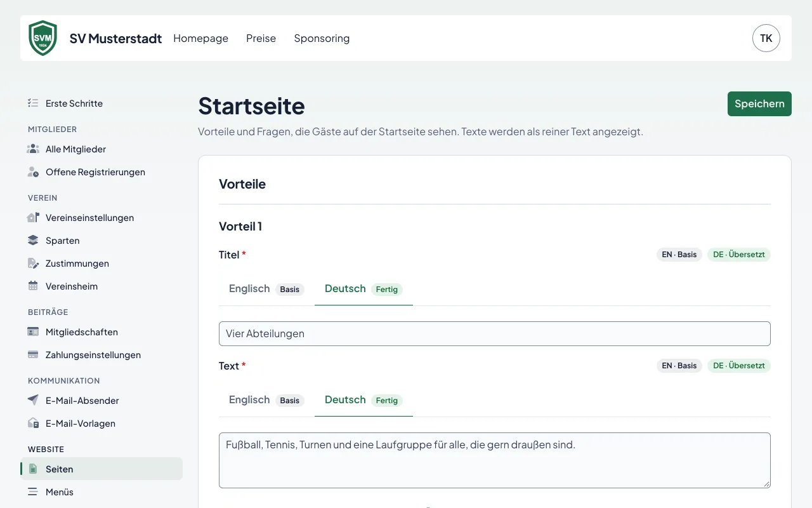Click the Zahlungseinstellungen credit card icon
The width and height of the screenshot is (812, 508).
pos(33,354)
